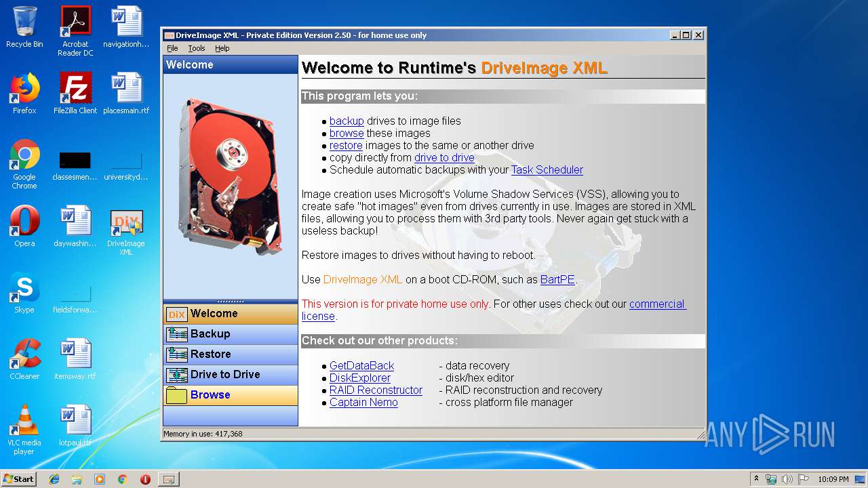
Task: Follow the 'browse' these images link
Action: pyautogui.click(x=347, y=134)
